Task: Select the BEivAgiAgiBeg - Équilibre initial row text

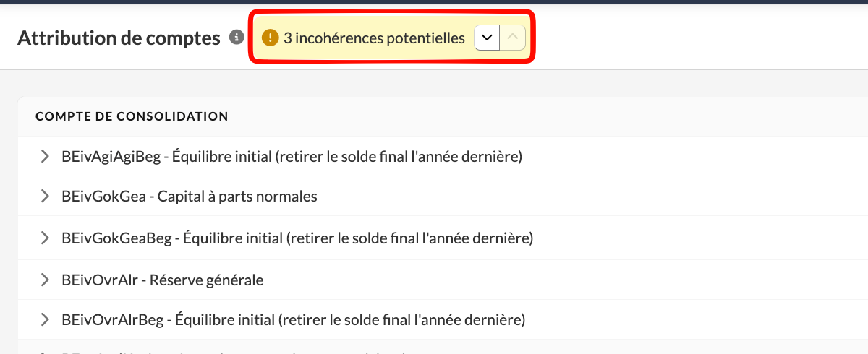Action: [x=292, y=156]
